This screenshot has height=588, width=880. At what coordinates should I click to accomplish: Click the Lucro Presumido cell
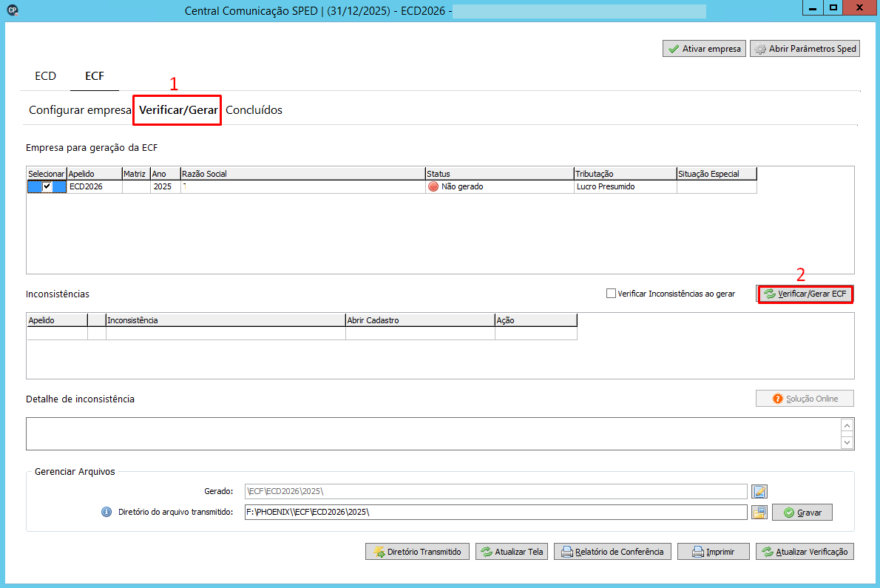625,187
